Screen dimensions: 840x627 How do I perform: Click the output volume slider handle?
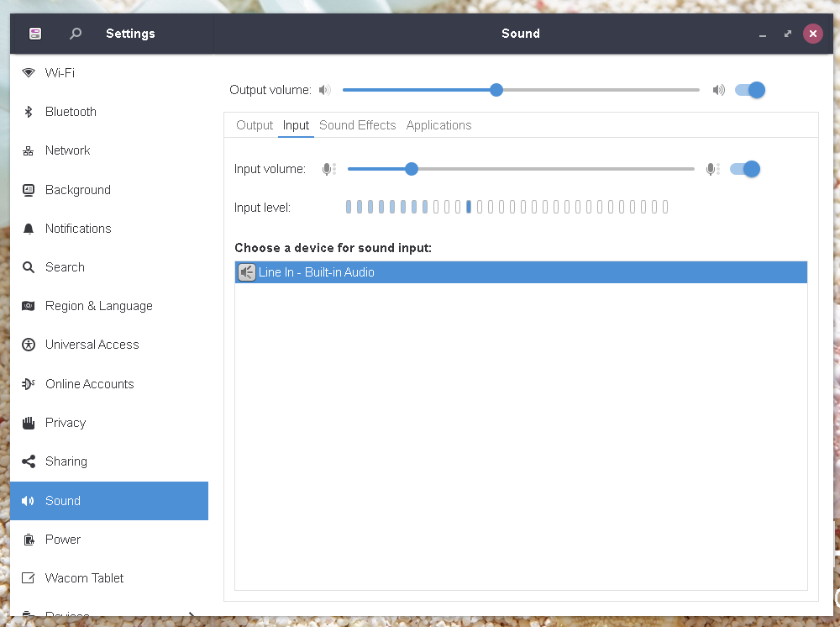pos(496,90)
